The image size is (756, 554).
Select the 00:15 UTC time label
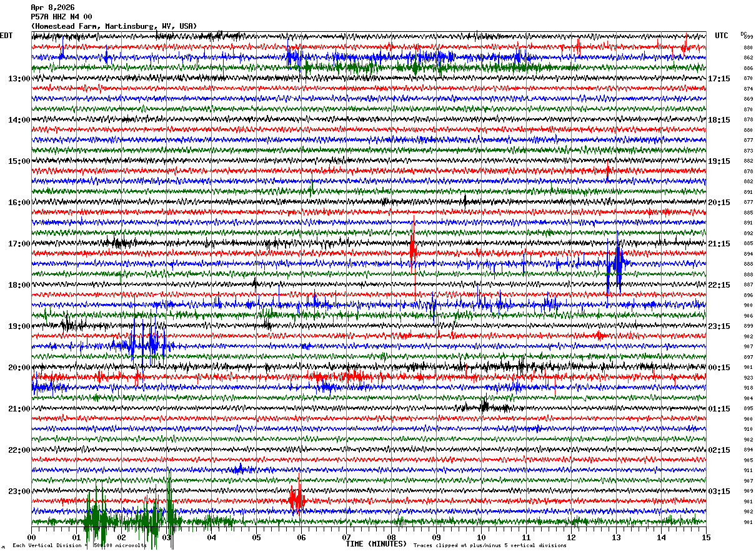pyautogui.click(x=719, y=368)
